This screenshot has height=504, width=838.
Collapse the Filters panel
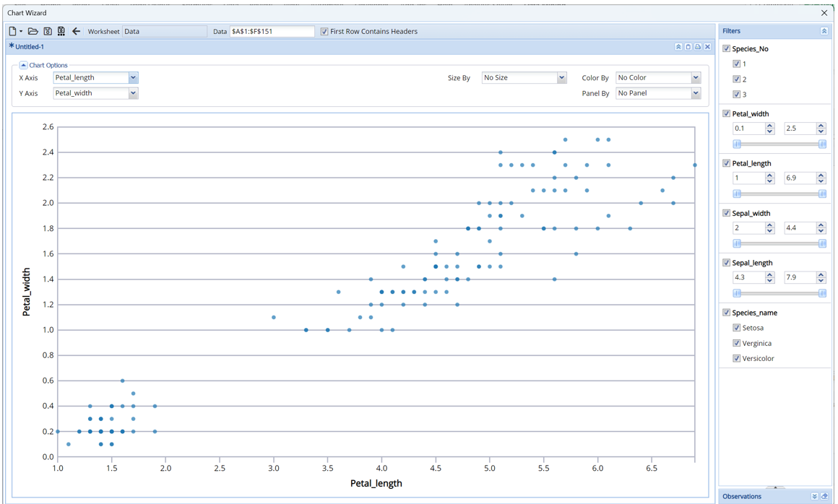824,31
